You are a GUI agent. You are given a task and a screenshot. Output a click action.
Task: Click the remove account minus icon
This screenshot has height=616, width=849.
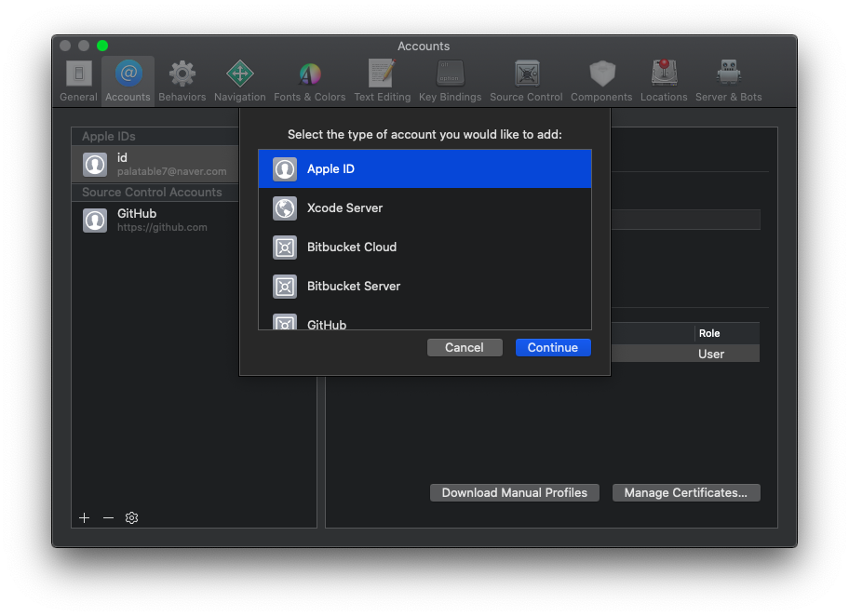point(108,518)
